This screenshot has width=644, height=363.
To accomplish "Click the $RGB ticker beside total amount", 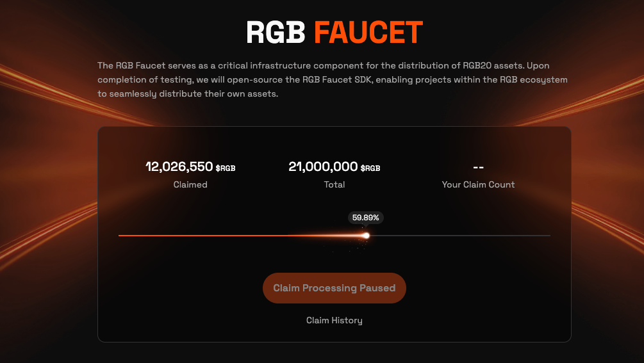I will pos(370,168).
